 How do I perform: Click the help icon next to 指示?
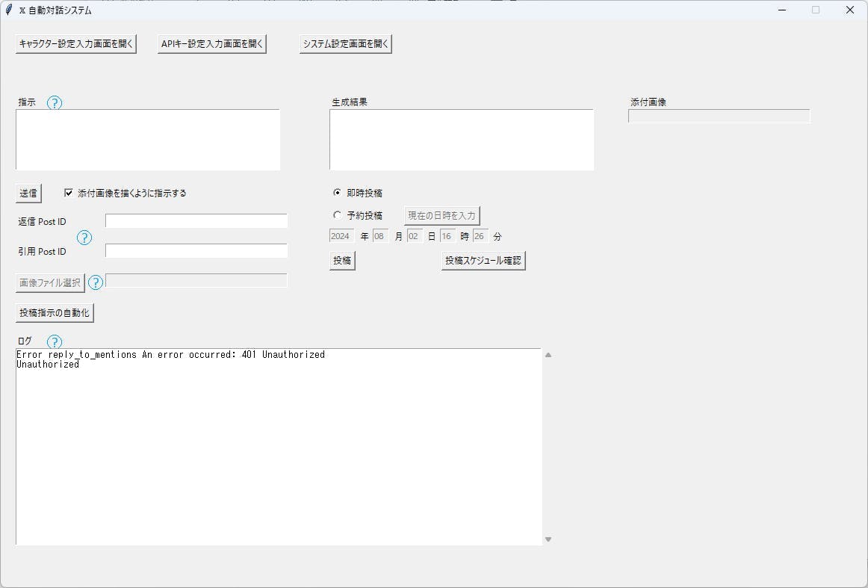coord(54,102)
